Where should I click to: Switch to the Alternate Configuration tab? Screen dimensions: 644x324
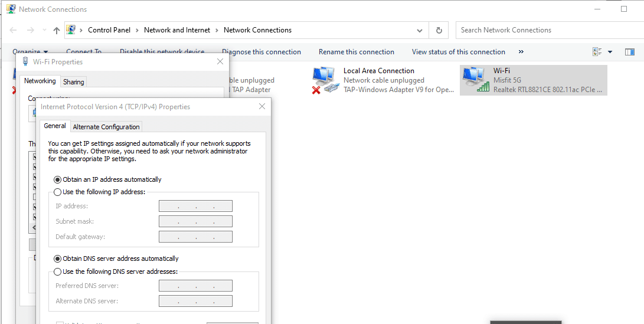[106, 127]
